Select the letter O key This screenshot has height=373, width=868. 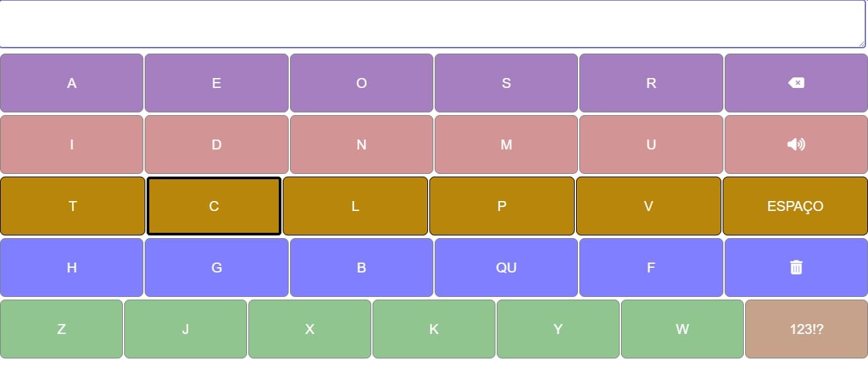click(361, 83)
